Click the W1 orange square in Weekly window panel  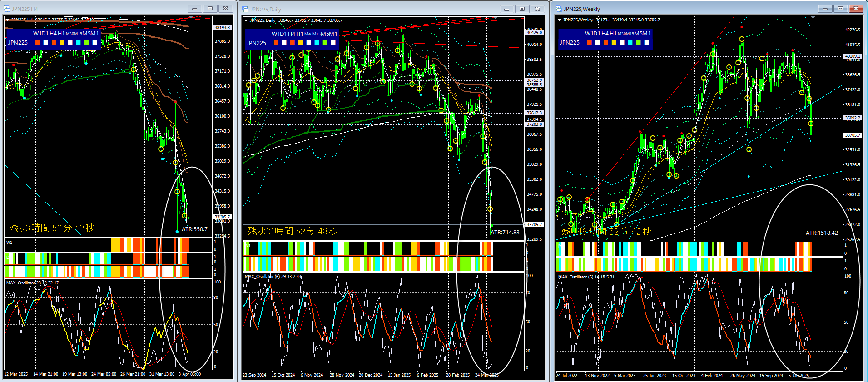click(590, 42)
